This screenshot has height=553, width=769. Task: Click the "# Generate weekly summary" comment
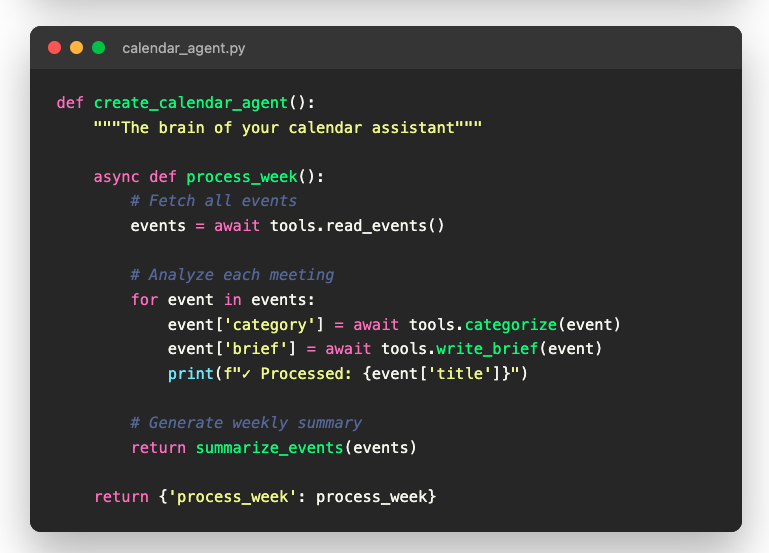click(x=246, y=423)
